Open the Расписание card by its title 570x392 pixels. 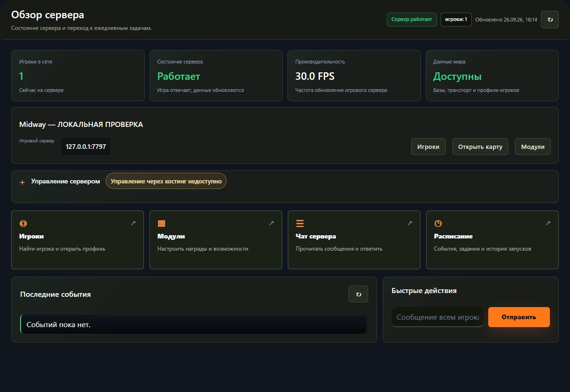point(453,236)
